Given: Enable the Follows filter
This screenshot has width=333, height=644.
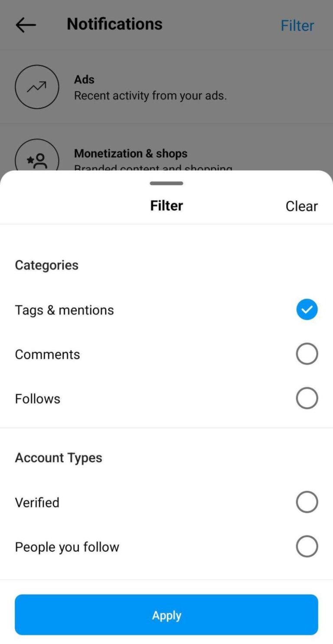Looking at the screenshot, I should pyautogui.click(x=307, y=398).
